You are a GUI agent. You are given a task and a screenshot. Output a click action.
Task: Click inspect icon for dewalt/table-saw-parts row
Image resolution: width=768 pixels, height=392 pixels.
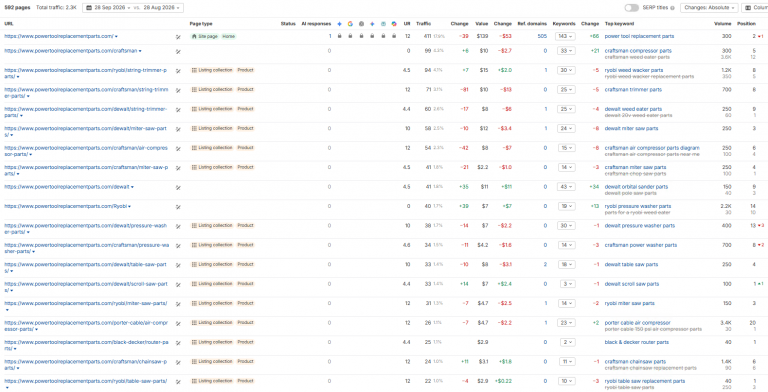(x=178, y=265)
